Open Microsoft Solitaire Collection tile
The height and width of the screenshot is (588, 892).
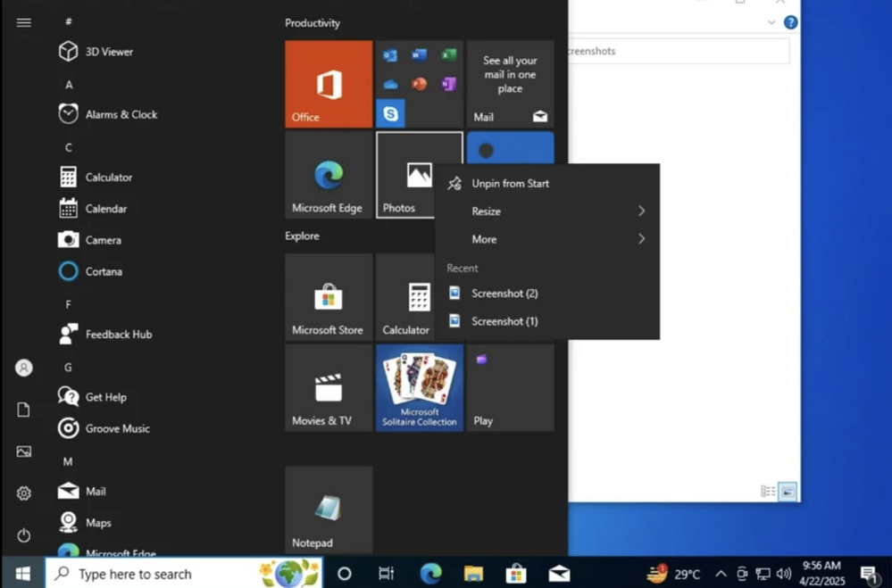(419, 388)
